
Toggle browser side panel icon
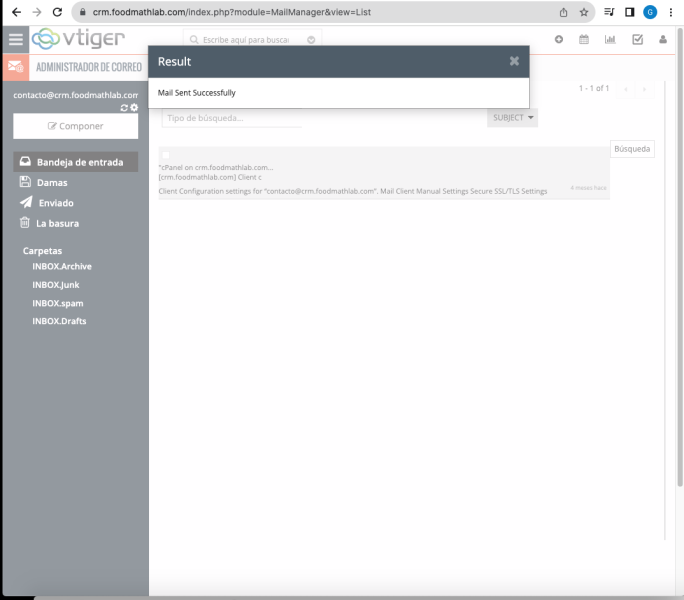pos(629,12)
